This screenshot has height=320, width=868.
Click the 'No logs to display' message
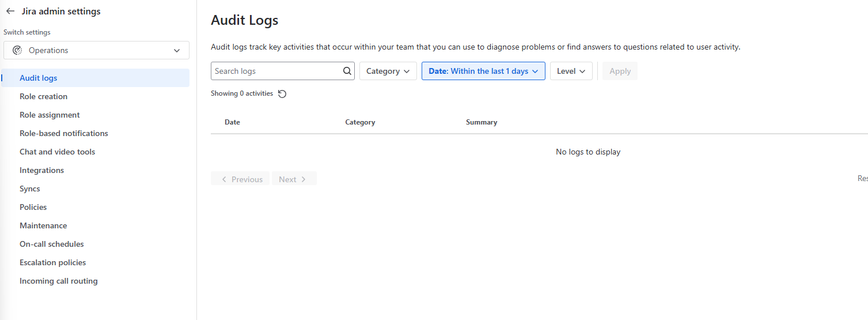(x=588, y=152)
